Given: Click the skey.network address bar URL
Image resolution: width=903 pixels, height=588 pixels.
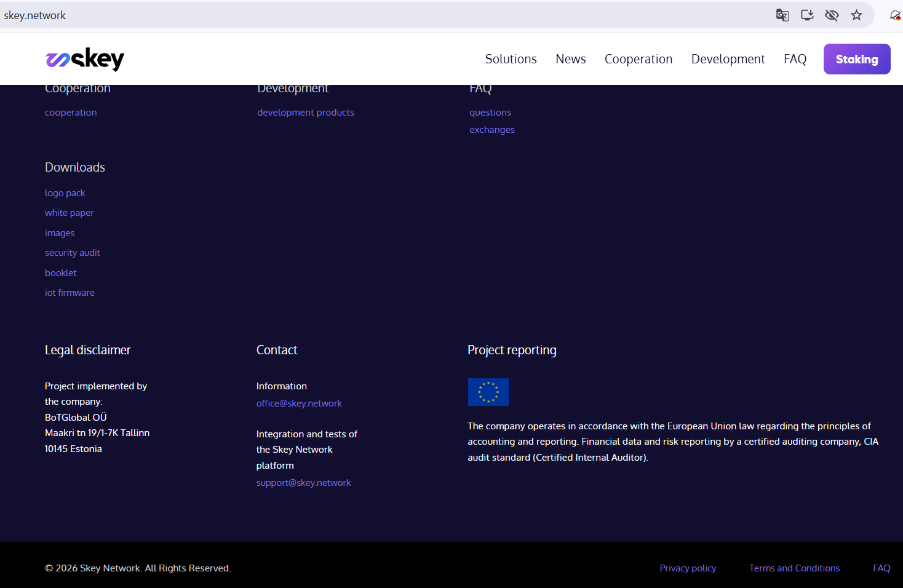Looking at the screenshot, I should click(x=35, y=15).
